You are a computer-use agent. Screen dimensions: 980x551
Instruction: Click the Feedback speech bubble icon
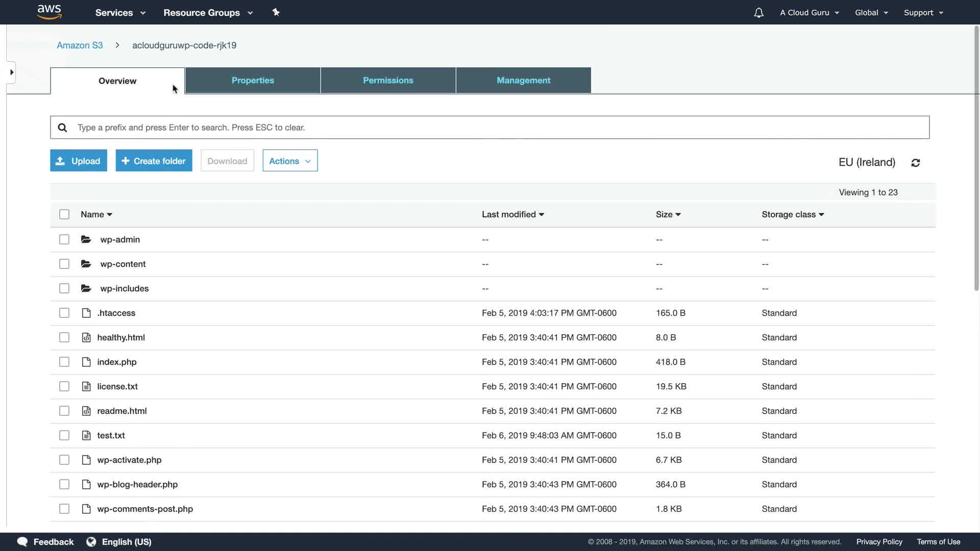[x=22, y=541]
